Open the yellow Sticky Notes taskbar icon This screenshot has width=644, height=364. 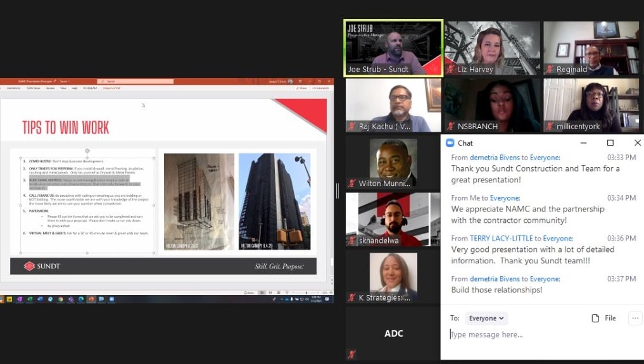click(9, 299)
